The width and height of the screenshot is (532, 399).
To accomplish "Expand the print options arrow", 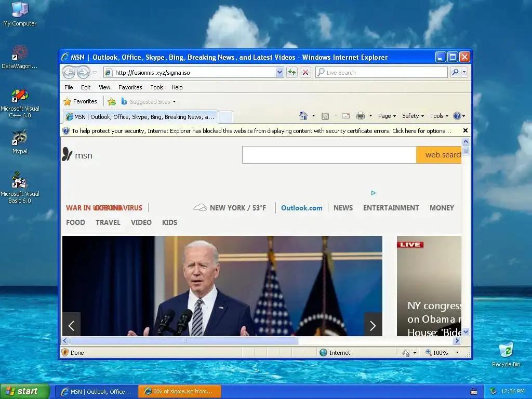I will (x=370, y=116).
